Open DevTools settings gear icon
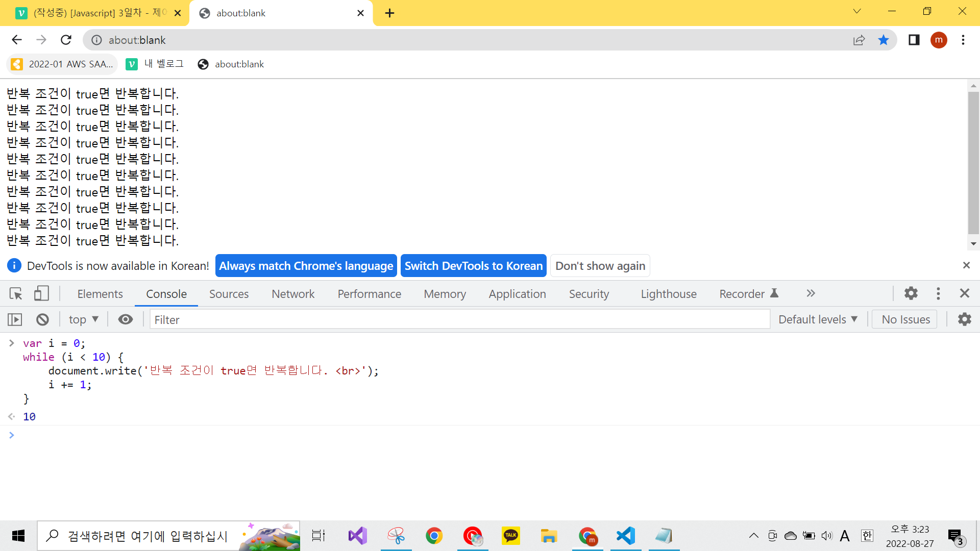Image resolution: width=980 pixels, height=551 pixels. 911,293
